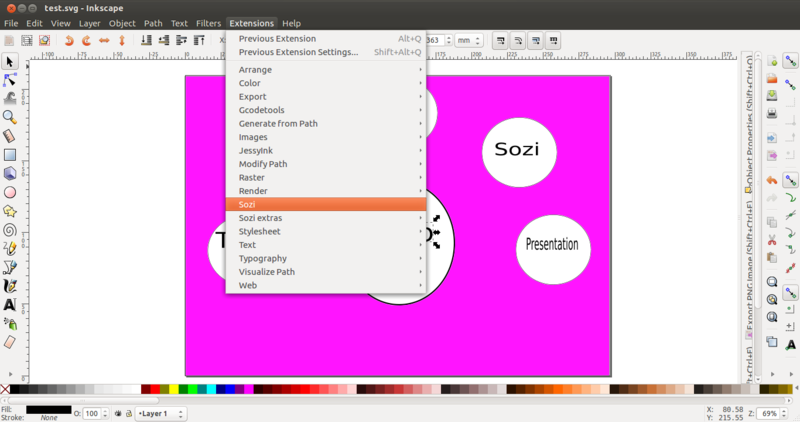The height and width of the screenshot is (422, 800).
Task: Expand the Generate from Path submenu
Action: click(326, 123)
